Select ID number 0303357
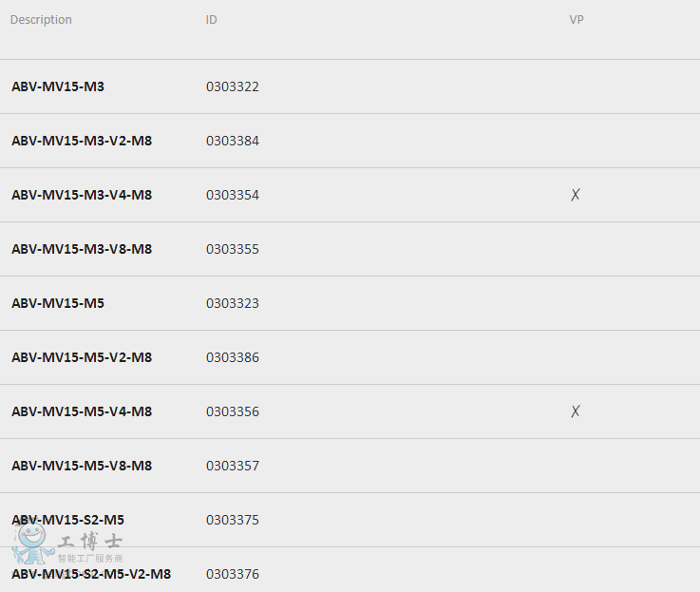 (x=233, y=466)
